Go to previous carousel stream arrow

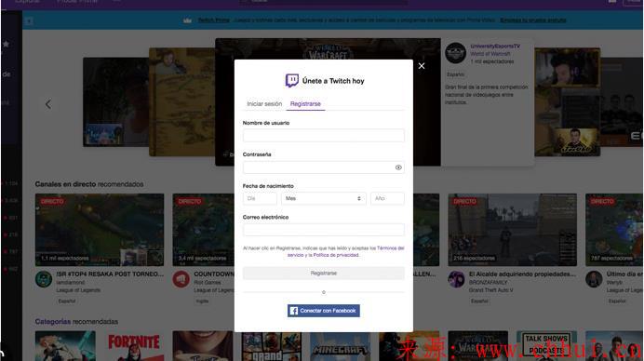pos(48,104)
